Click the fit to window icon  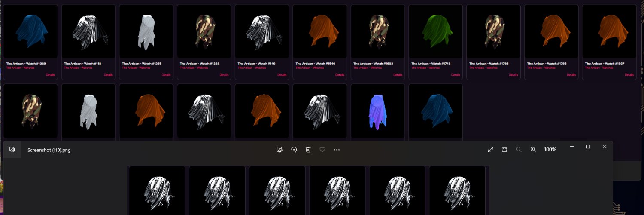click(x=504, y=150)
